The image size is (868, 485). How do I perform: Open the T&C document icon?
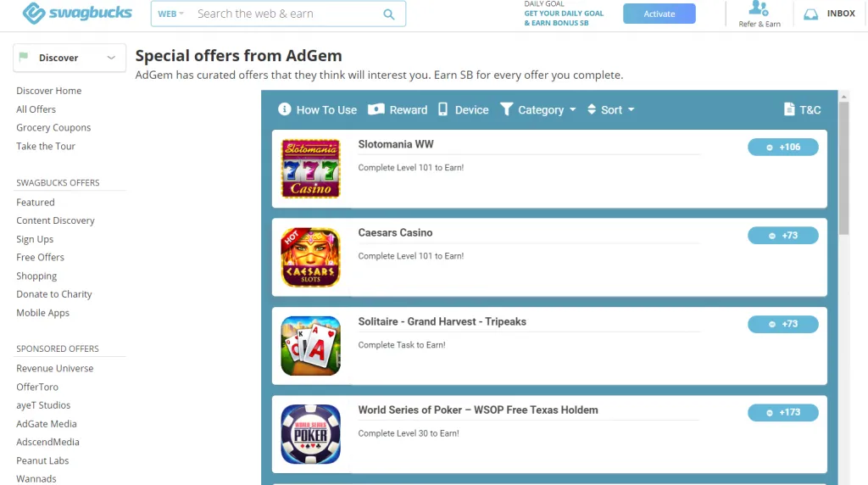pyautogui.click(x=789, y=109)
